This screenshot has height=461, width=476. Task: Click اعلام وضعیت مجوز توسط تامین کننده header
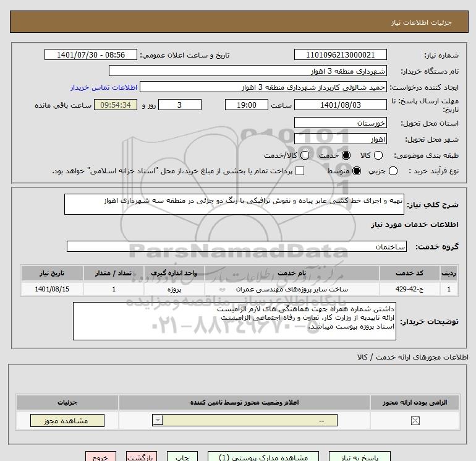pos(244,402)
